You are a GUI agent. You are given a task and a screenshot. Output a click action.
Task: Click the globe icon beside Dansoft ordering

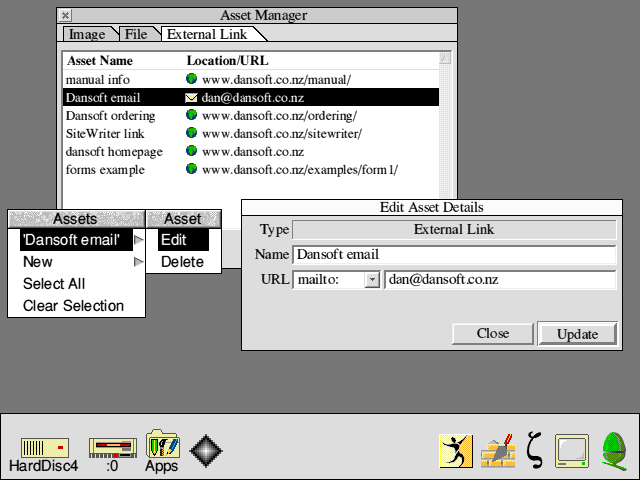[191, 115]
